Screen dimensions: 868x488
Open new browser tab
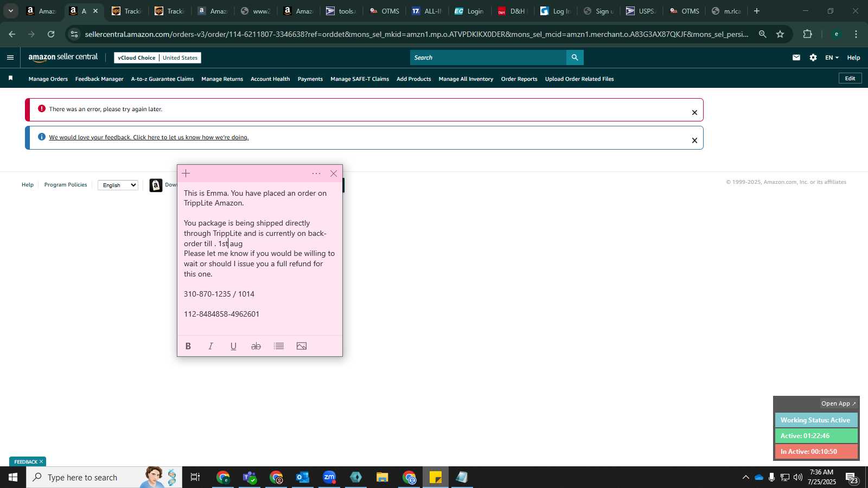(757, 11)
